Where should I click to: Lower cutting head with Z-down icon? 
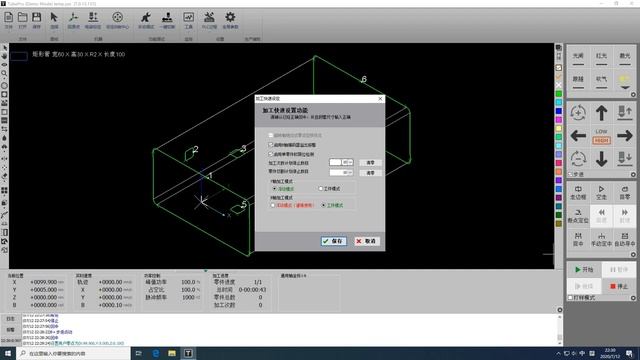point(624,158)
